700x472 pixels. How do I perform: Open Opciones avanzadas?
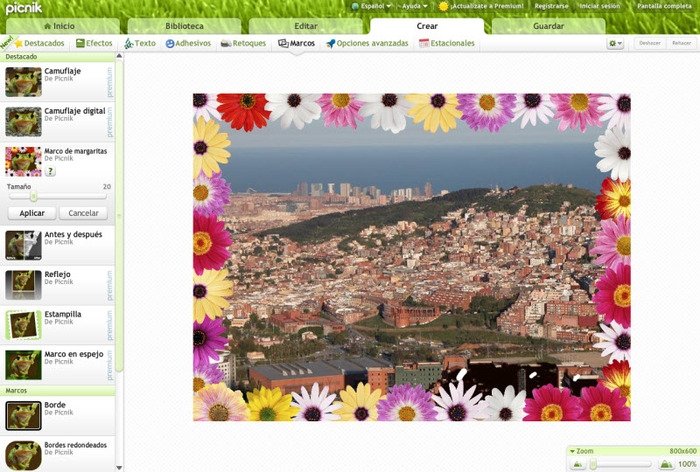click(367, 43)
